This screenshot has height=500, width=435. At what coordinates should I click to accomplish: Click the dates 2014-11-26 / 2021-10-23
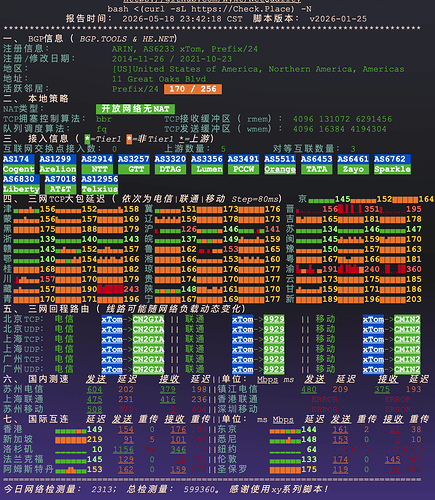click(172, 59)
